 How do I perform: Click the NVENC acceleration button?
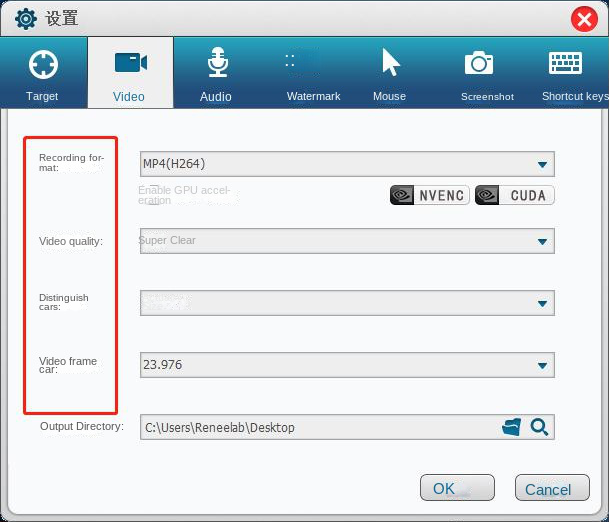click(x=430, y=195)
